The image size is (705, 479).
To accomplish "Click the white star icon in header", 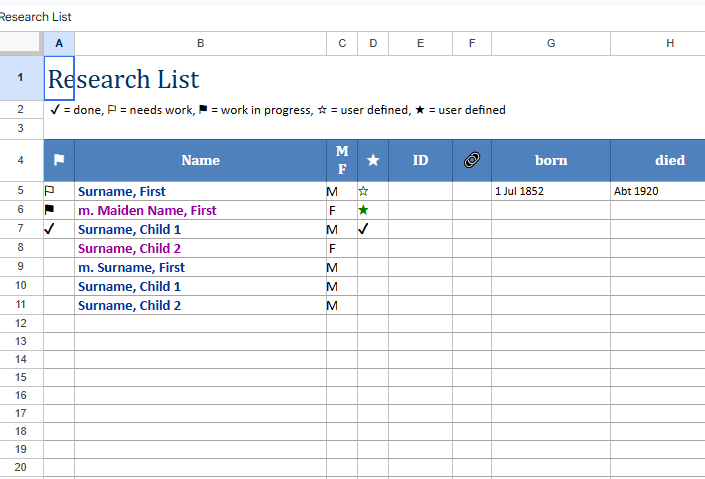I will click(x=373, y=160).
